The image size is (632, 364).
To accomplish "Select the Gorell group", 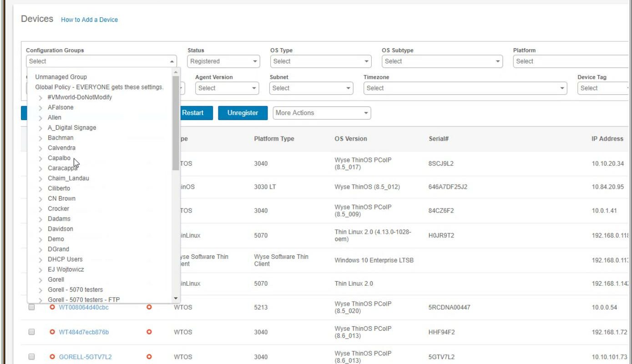I will tap(56, 279).
